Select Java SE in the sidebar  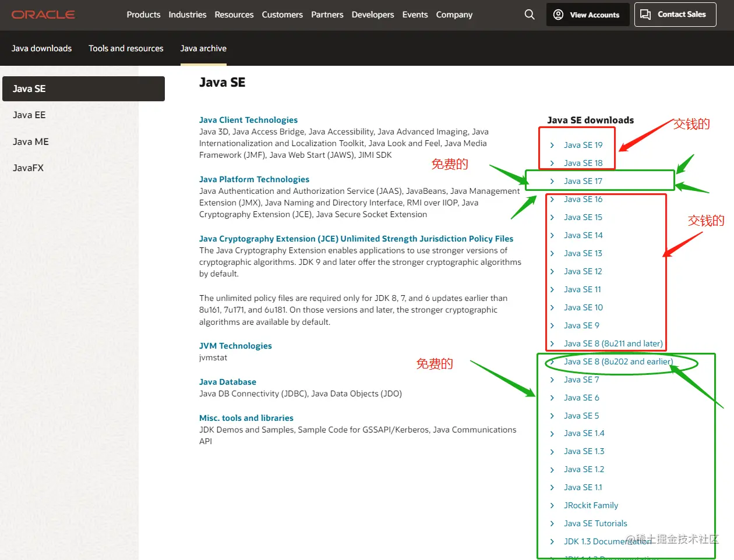click(83, 88)
